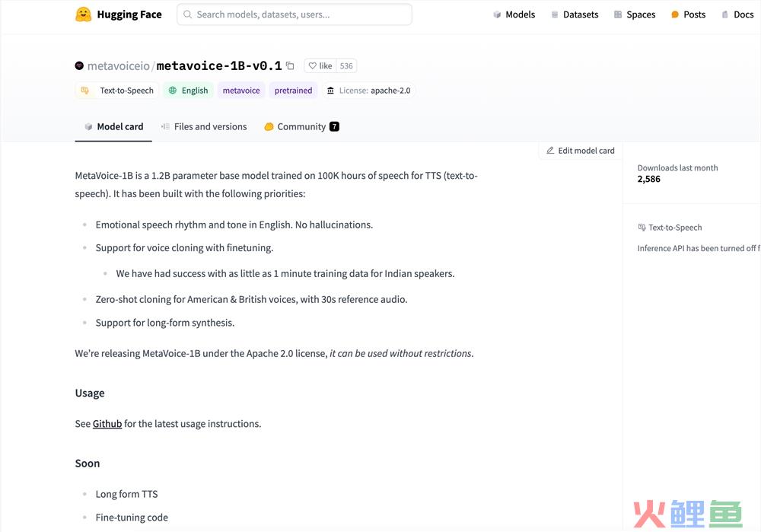
Task: Open the metavoice-1B-v0.1 model name link
Action: [219, 65]
